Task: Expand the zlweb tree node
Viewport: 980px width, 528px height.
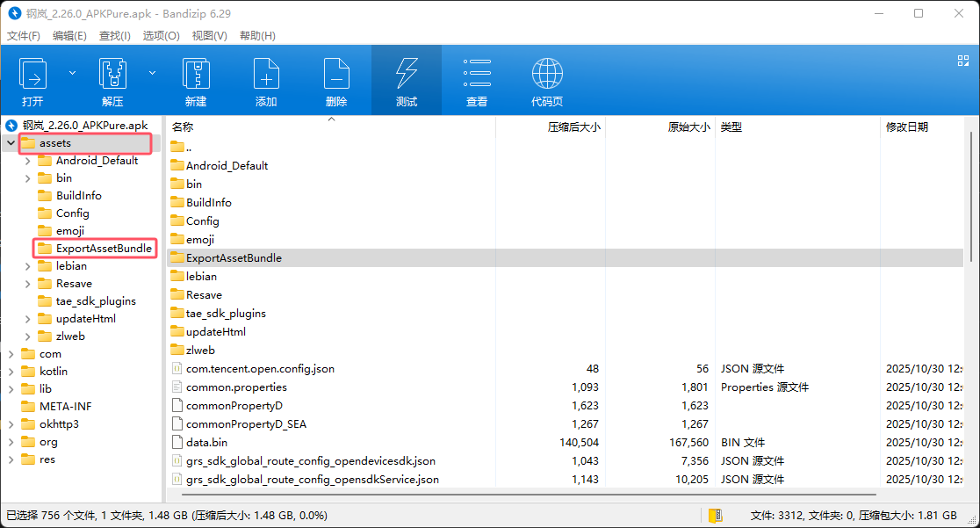Action: 27,336
